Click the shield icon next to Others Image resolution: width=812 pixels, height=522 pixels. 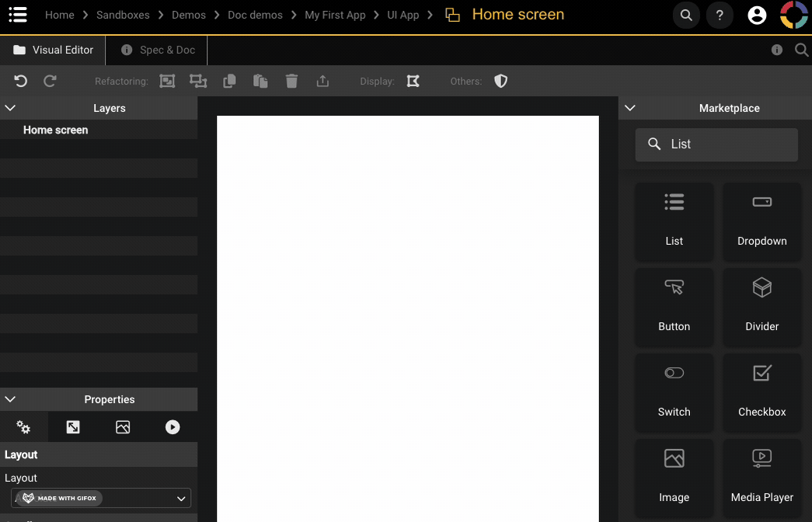pos(501,81)
